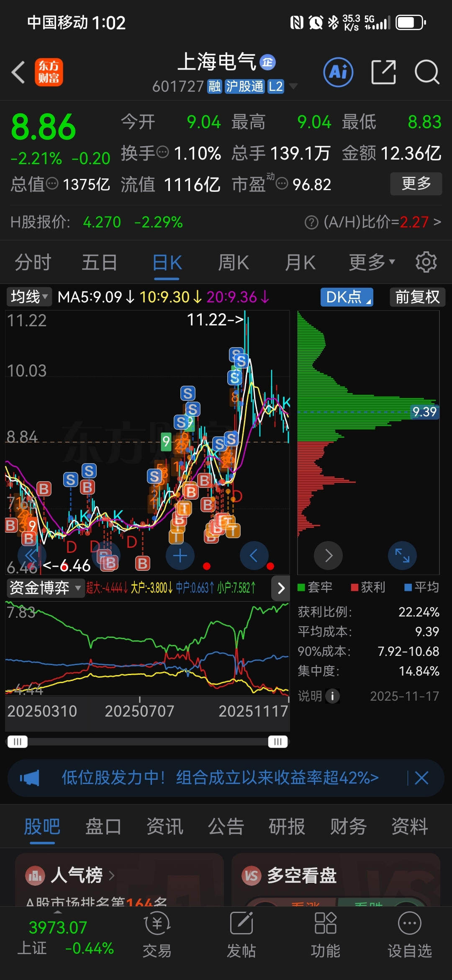Image resolution: width=452 pixels, height=980 pixels.
Task: Switch to 分时 chart tab
Action: pos(33,263)
